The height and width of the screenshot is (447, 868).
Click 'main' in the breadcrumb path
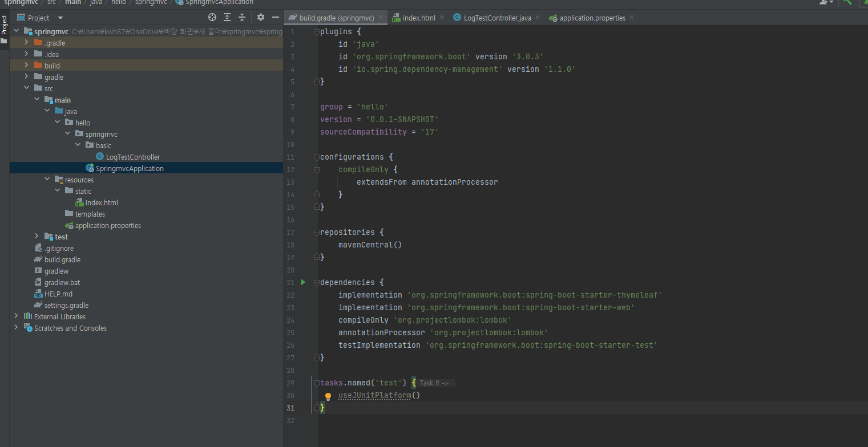pyautogui.click(x=72, y=2)
